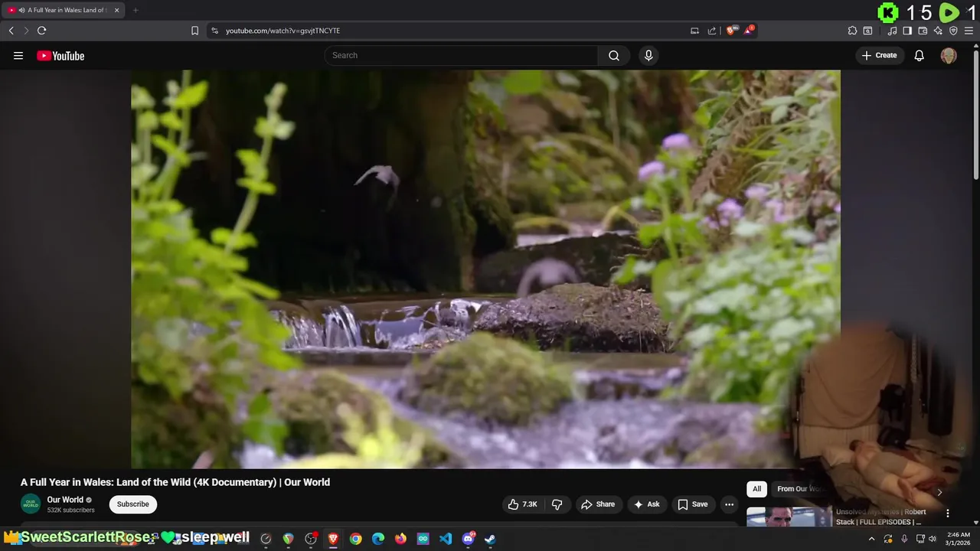Save the video to a playlist
Viewport: 980px width, 551px height.
[692, 504]
